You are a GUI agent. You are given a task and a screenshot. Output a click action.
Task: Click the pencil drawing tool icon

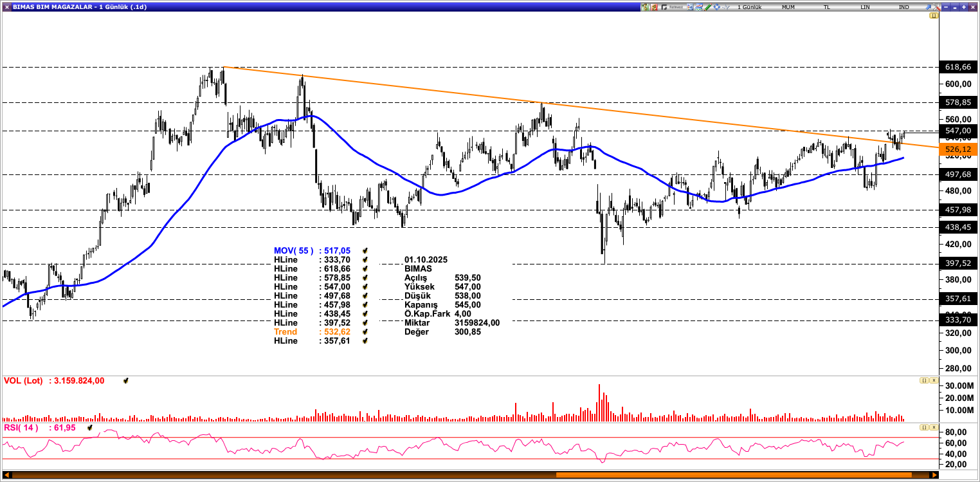coord(708,7)
